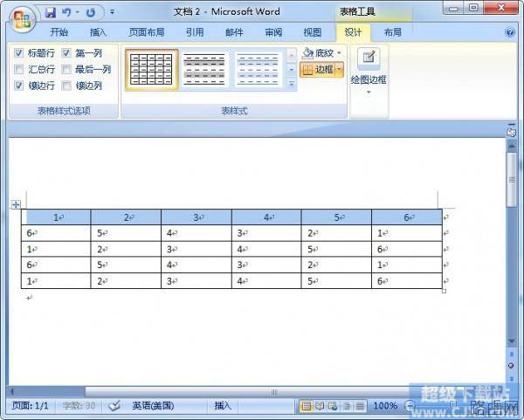Switch to the 布局 table tools tab

[393, 32]
